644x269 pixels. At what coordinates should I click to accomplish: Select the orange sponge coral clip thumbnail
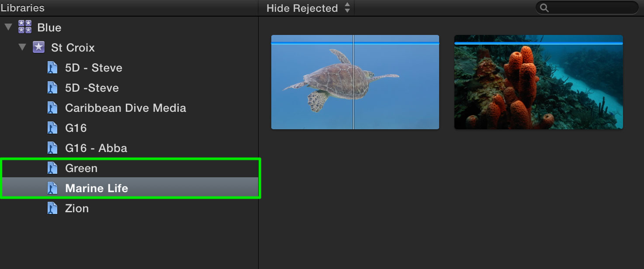(538, 82)
